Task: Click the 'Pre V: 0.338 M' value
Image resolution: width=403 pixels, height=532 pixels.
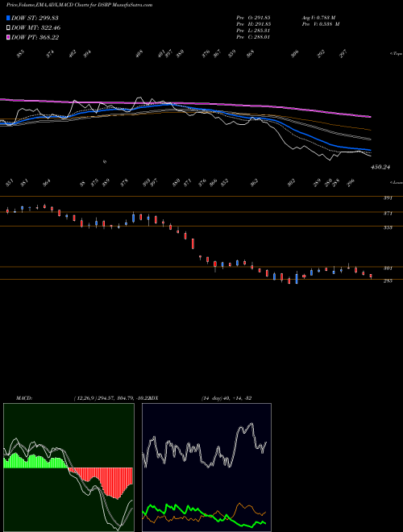Action: coord(321,24)
